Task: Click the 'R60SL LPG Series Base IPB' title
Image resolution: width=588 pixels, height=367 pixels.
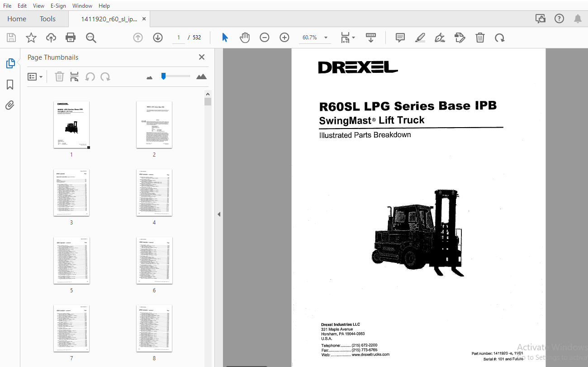Action: 408,106
